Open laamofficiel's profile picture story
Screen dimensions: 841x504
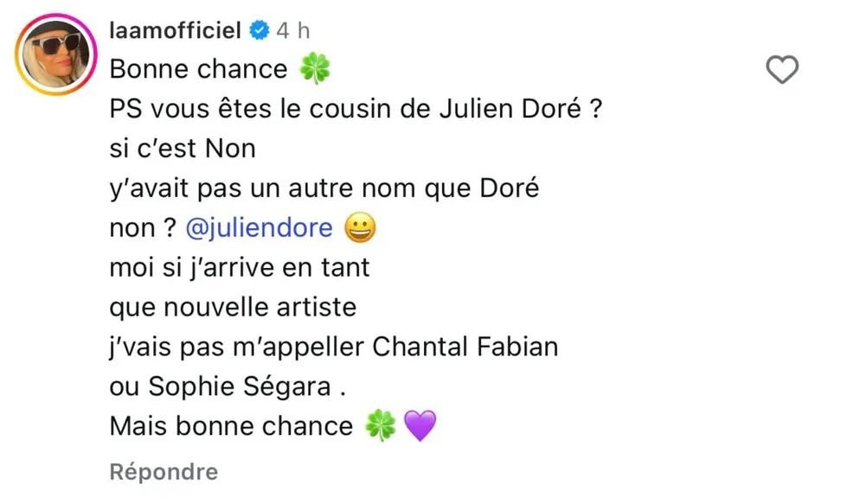pyautogui.click(x=55, y=54)
